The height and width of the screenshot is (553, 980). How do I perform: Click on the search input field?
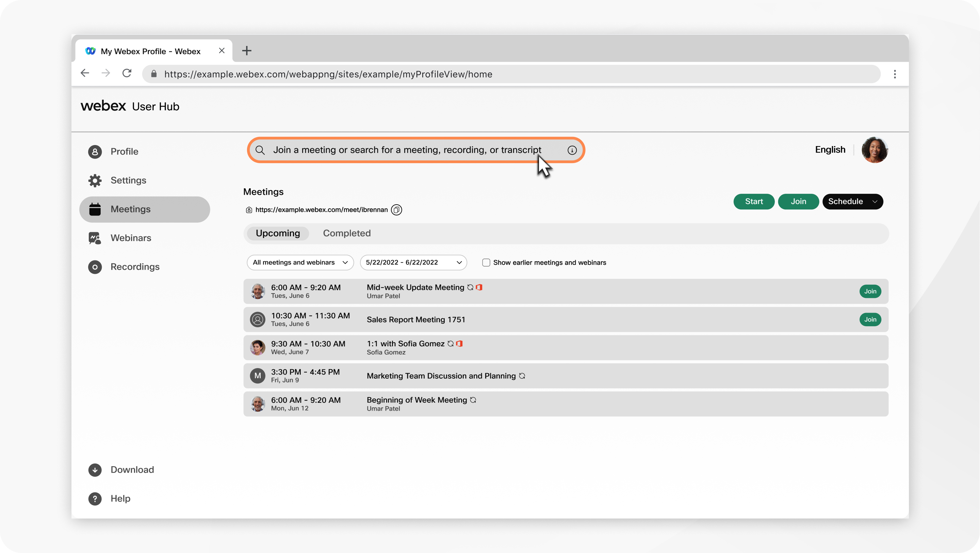coord(415,149)
